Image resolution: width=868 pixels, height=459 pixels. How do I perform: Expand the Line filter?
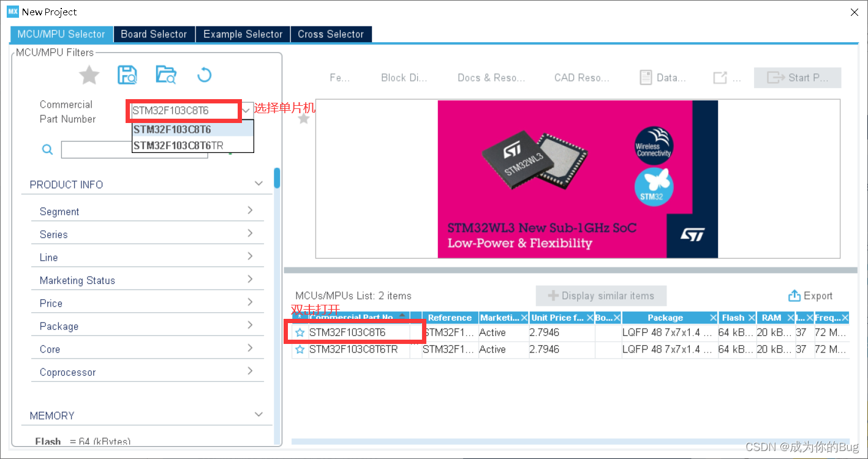coord(250,256)
